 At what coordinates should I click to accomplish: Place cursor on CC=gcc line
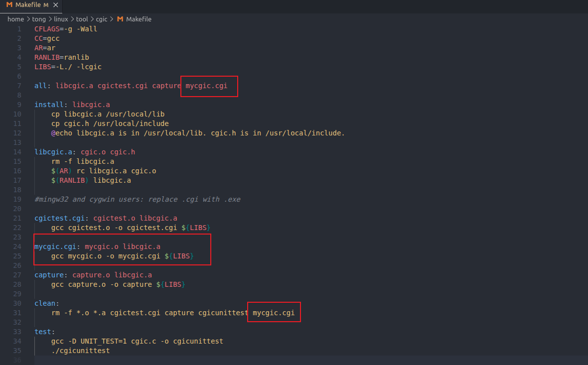[x=47, y=39]
